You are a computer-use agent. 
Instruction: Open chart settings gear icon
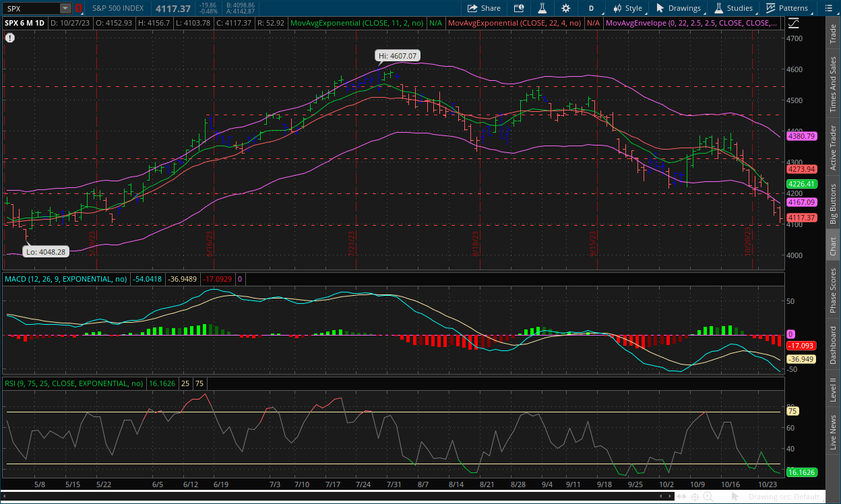565,8
